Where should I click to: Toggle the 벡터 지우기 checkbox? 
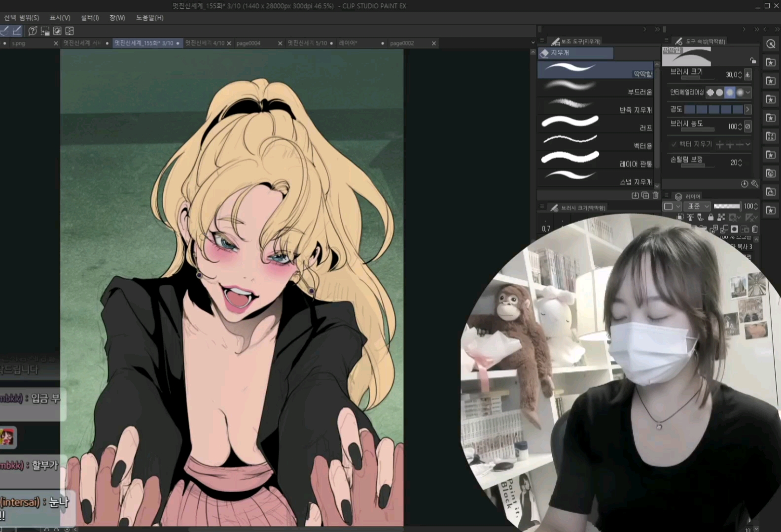pyautogui.click(x=674, y=144)
